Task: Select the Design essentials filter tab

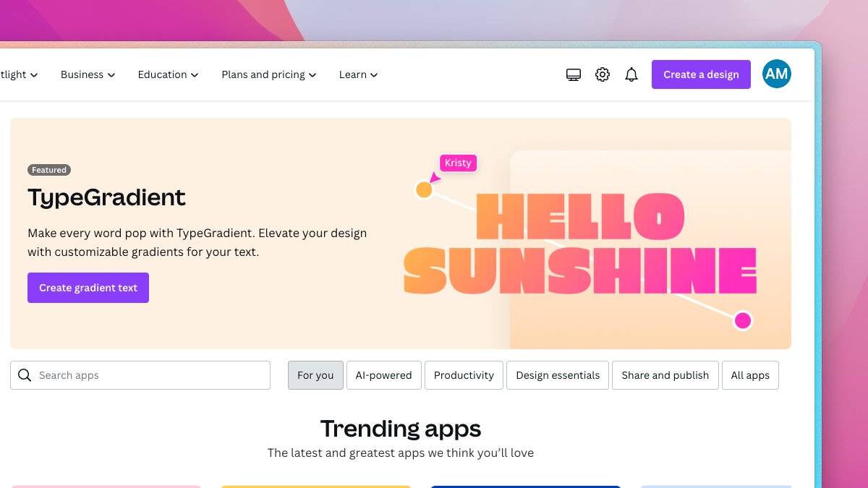Action: tap(558, 375)
